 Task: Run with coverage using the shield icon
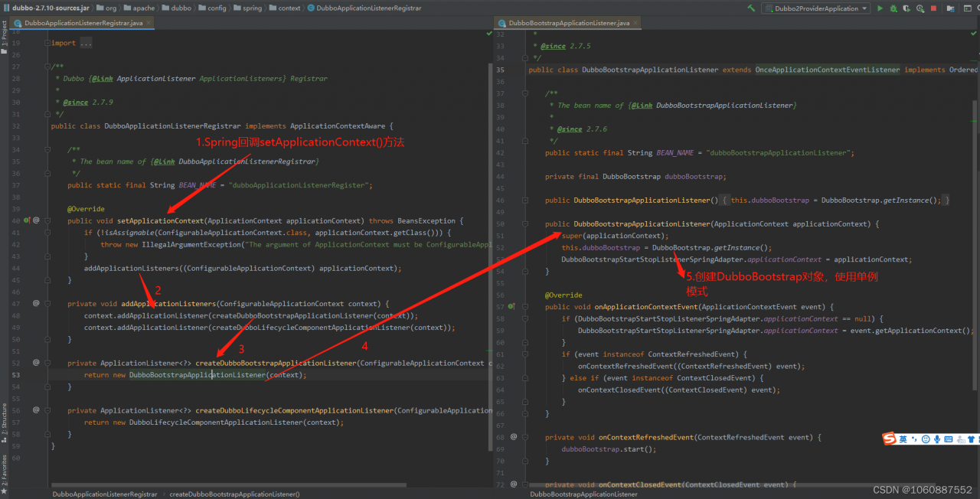click(x=906, y=8)
